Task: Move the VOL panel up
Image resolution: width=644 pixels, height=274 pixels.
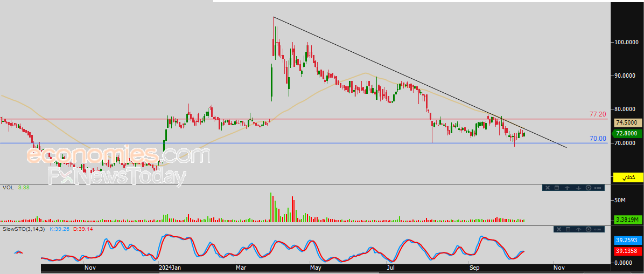Action: tap(567, 188)
